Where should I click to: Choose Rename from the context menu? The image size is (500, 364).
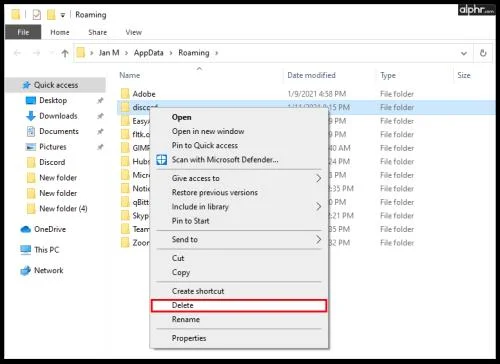[x=186, y=319]
